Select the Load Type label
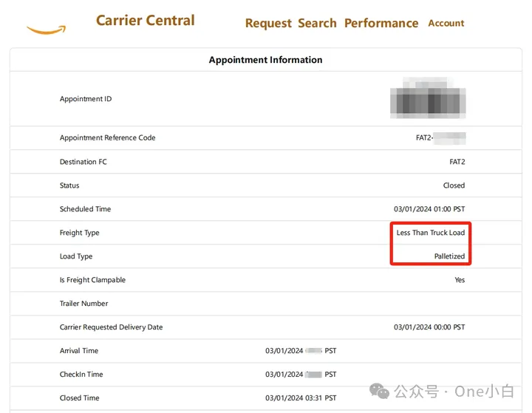Screen dimensions: 532x413 [x=76, y=256]
